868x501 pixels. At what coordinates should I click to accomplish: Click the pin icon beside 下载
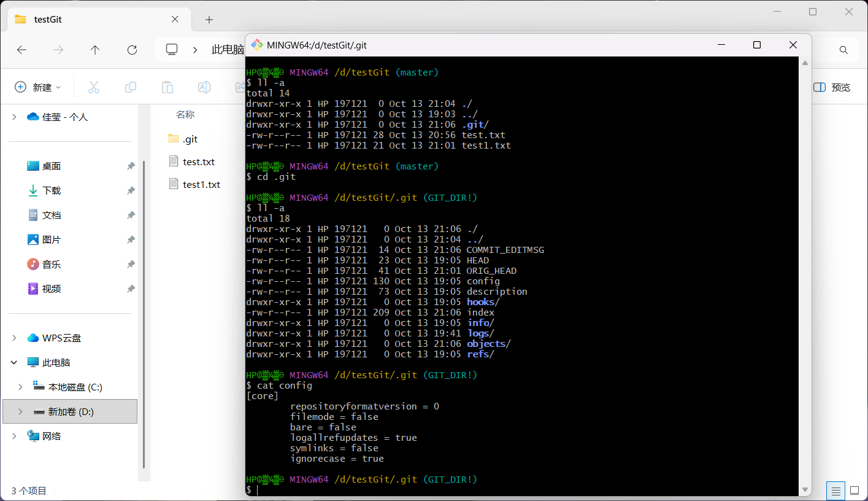coord(131,191)
